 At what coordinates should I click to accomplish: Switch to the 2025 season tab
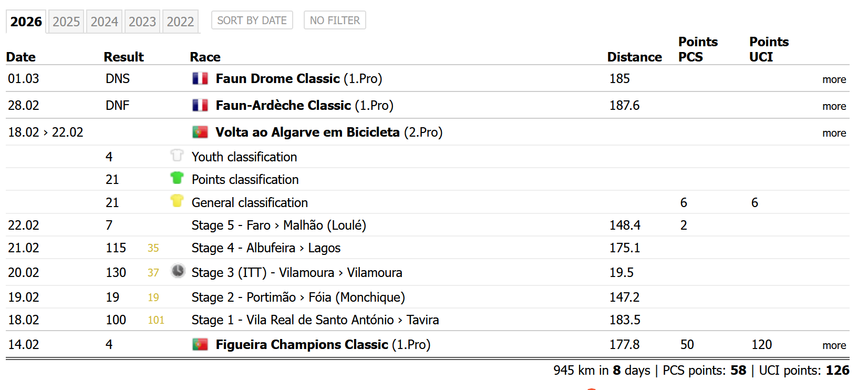pyautogui.click(x=66, y=22)
